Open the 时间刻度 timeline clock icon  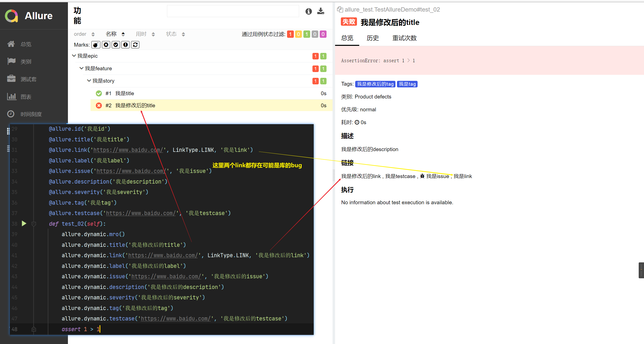tap(11, 114)
